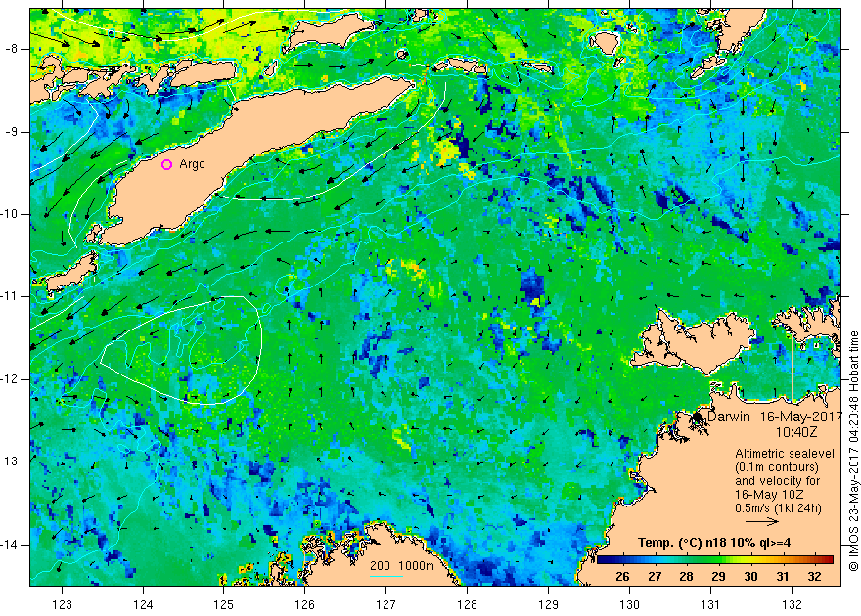
Task: Click the 'Altimetric sealevel' legend text
Action: pos(785,454)
